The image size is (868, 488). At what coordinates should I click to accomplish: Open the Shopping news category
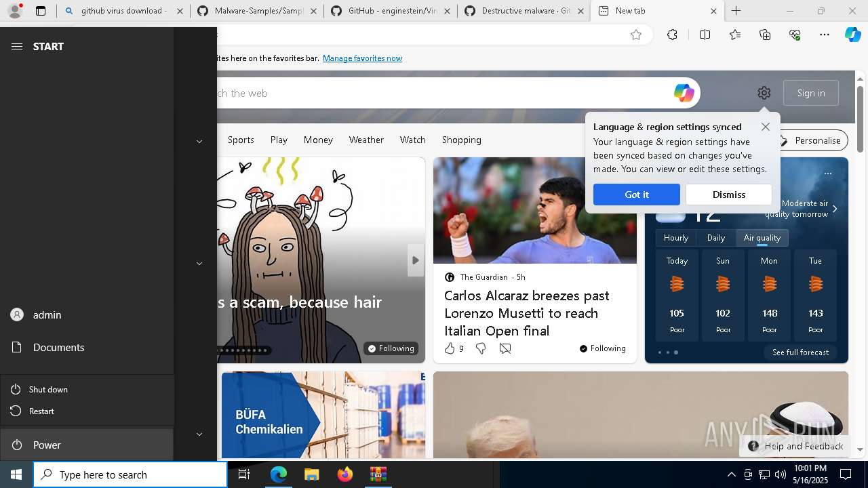point(462,140)
